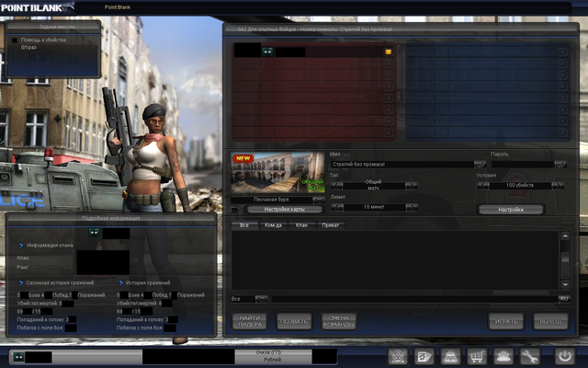Image resolution: width=588 pixels, height=368 pixels.
Task: Switch to the Клан chat tab
Action: click(304, 224)
